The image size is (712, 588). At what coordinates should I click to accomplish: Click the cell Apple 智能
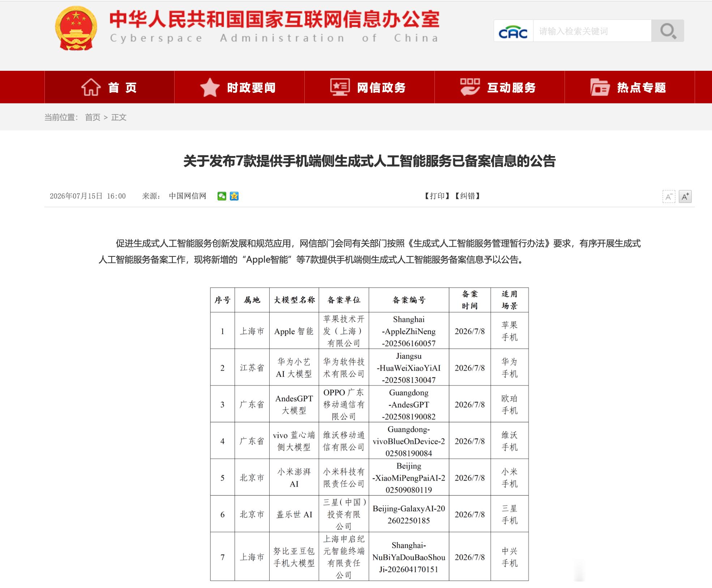coord(294,331)
